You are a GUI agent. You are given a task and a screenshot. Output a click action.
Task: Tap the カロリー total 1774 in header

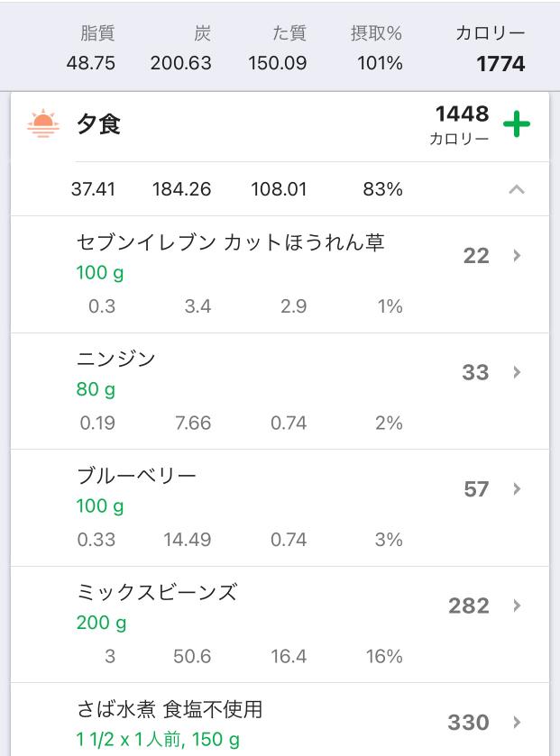point(500,64)
